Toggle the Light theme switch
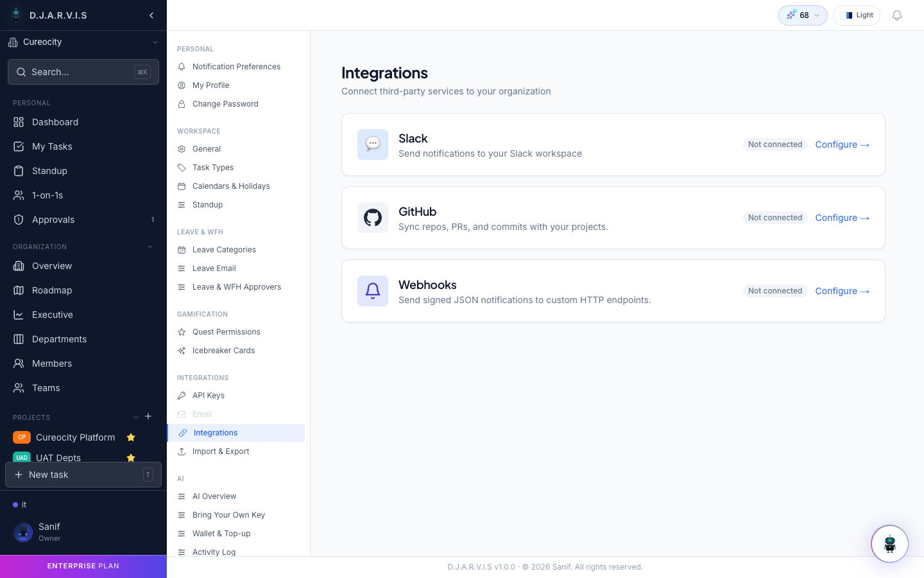This screenshot has width=924, height=578. pos(857,15)
